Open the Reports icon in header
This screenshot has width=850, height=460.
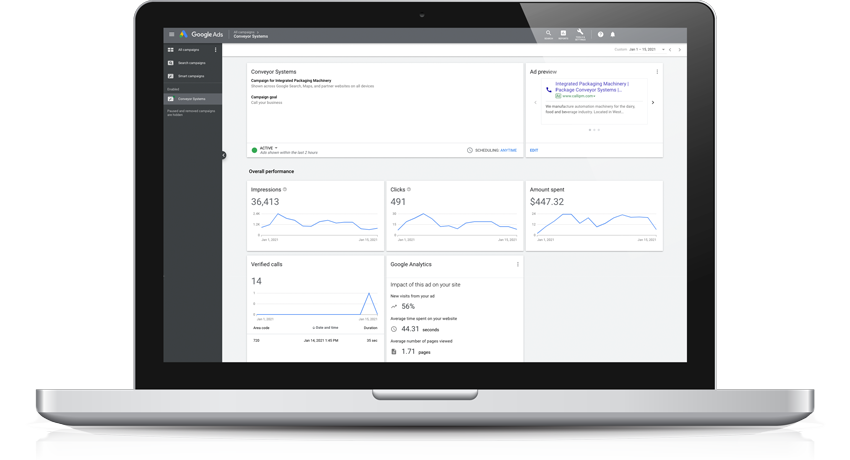563,34
